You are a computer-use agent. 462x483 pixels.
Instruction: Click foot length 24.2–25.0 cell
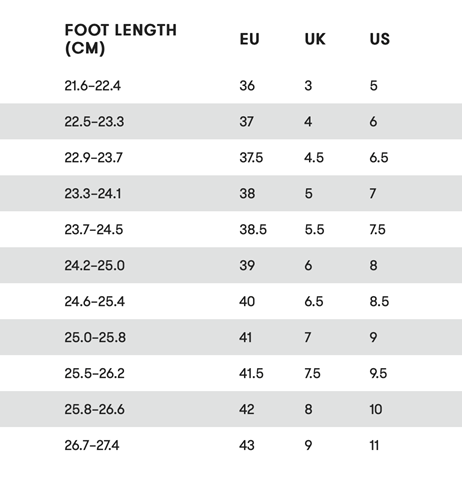point(95,265)
